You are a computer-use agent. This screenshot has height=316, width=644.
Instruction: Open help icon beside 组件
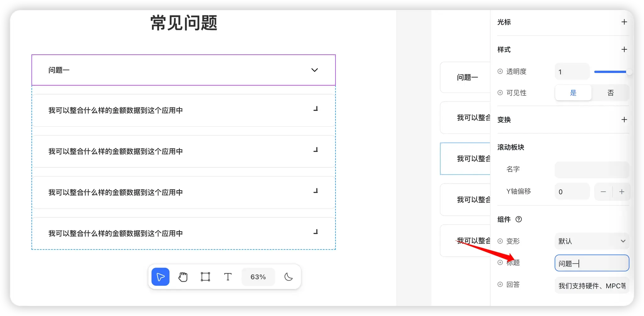pyautogui.click(x=519, y=219)
